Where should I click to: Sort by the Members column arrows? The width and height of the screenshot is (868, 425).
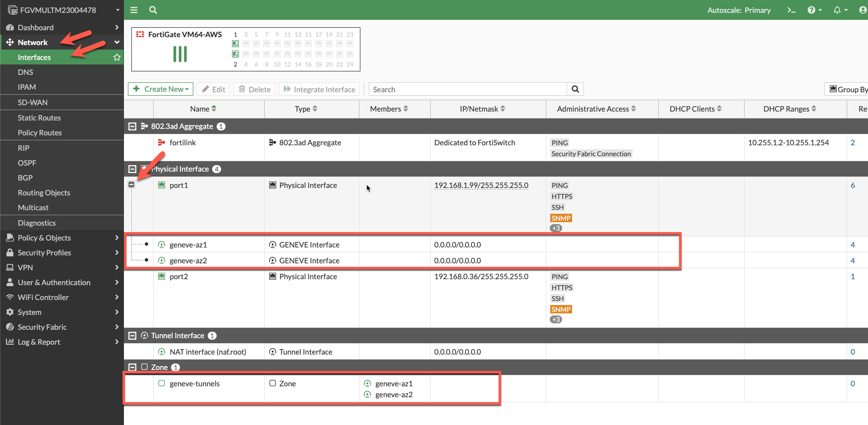click(x=405, y=109)
